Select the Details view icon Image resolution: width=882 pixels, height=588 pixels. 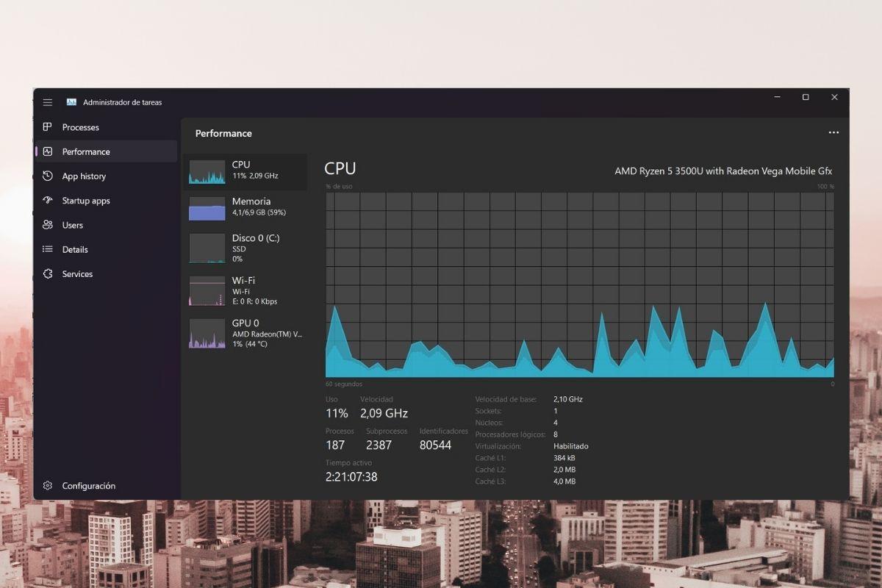pos(47,249)
